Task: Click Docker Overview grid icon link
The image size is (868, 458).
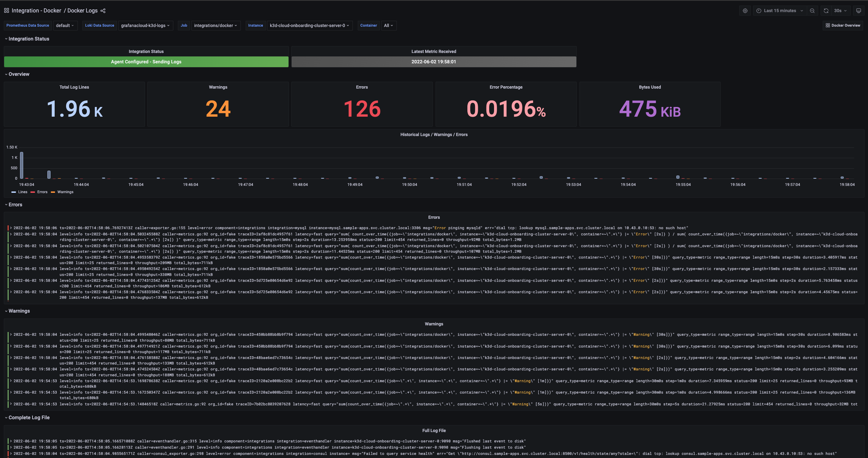Action: 843,25
